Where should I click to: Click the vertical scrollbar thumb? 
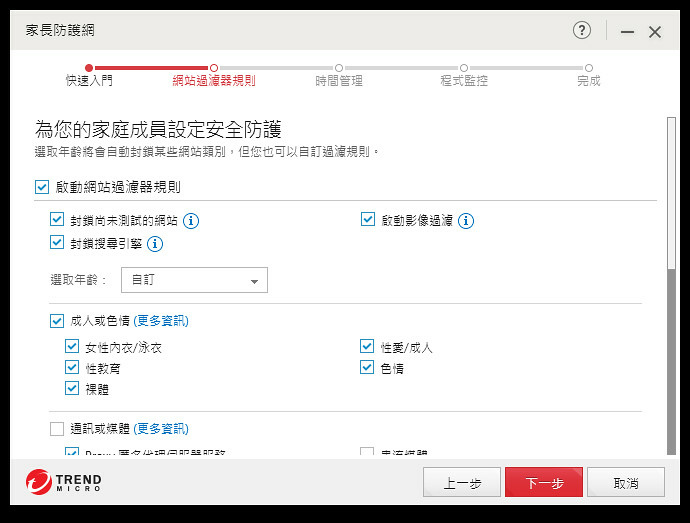(x=671, y=193)
